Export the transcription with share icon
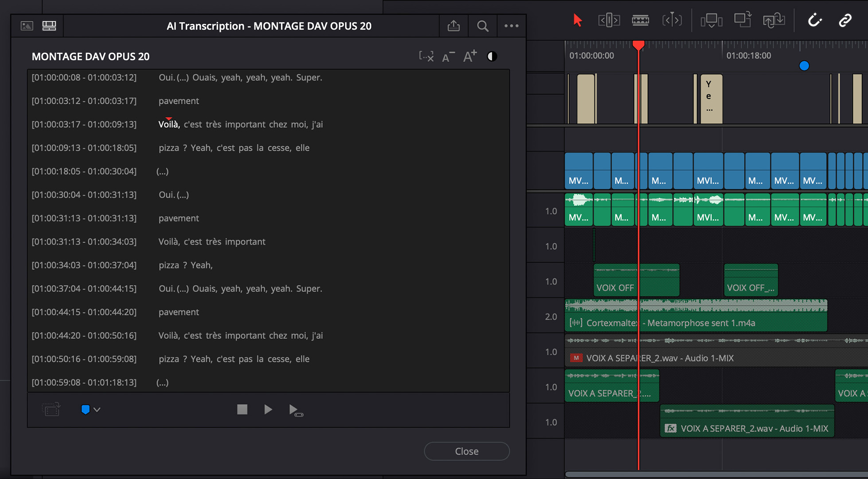The image size is (868, 479). tap(454, 26)
